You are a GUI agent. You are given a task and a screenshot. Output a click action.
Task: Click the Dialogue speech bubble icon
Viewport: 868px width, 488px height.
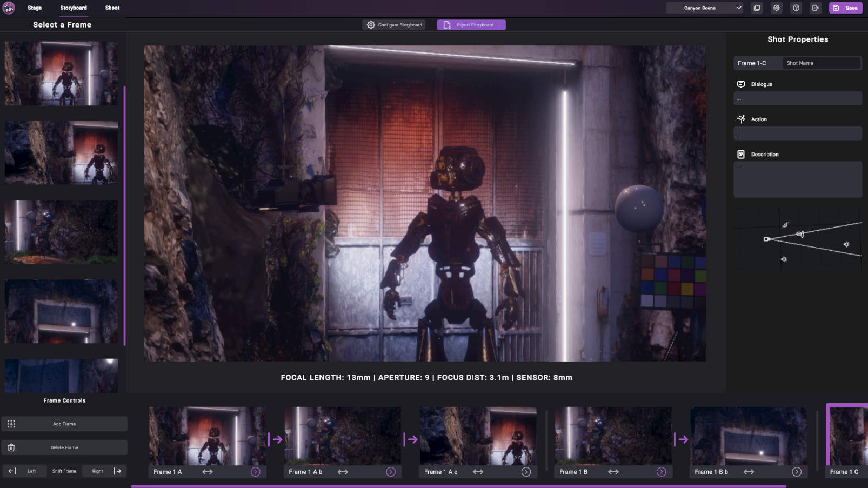coord(741,84)
